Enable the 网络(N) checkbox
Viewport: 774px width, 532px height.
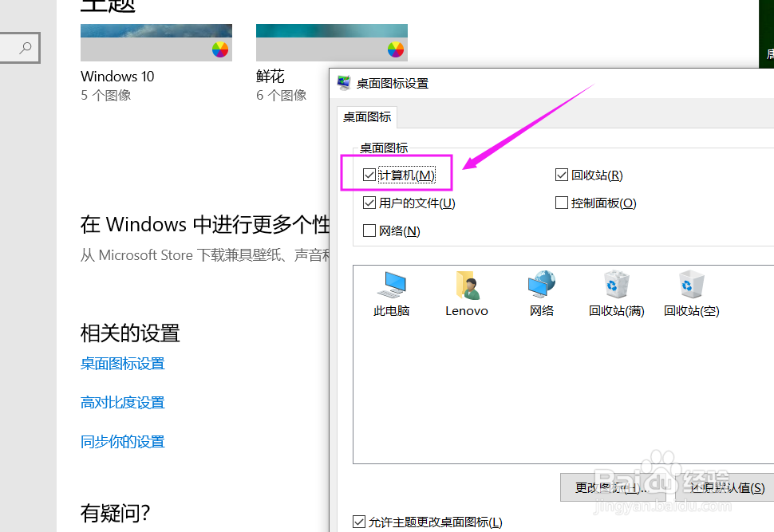pos(369,231)
